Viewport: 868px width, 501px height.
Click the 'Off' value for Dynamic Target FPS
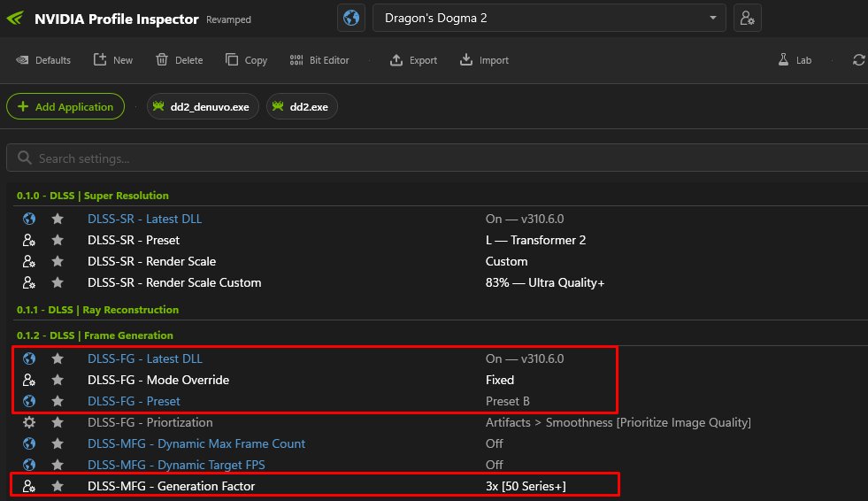coord(495,465)
